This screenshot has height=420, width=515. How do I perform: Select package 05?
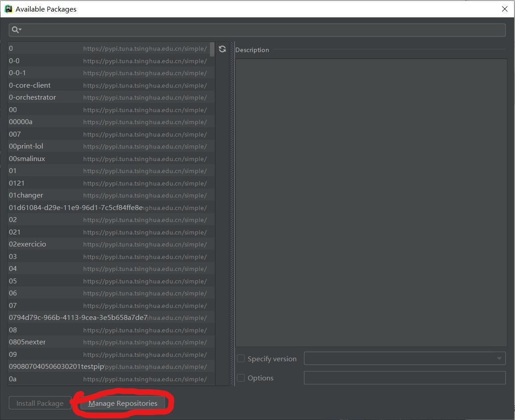pyautogui.click(x=111, y=281)
